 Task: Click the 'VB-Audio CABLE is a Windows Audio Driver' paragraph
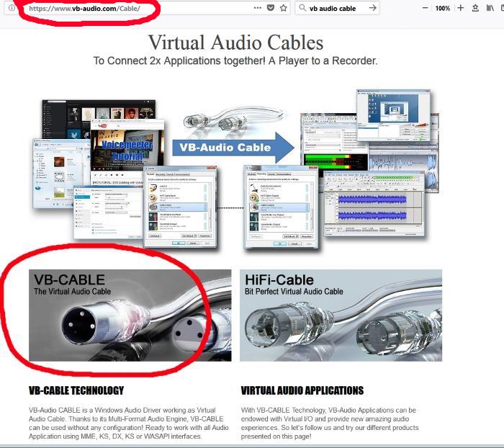(129, 424)
